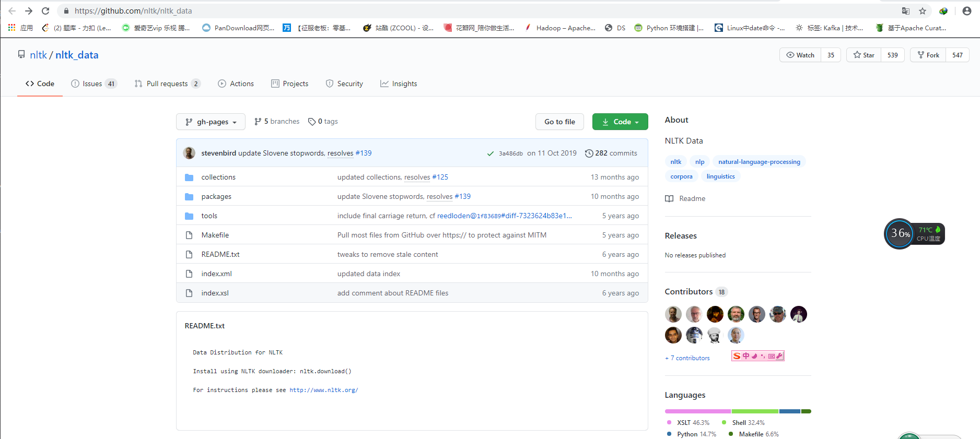Open the R2-D2 contributor avatar
The width and height of the screenshot is (980, 439).
(x=694, y=335)
